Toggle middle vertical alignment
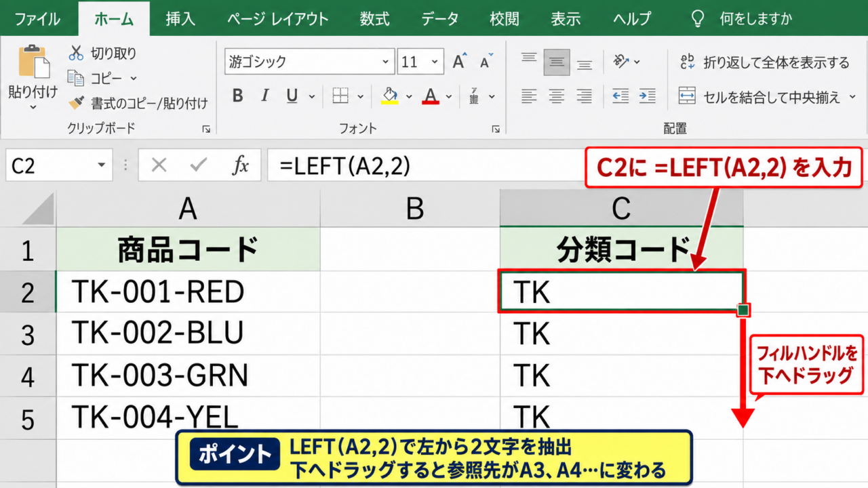 [557, 62]
